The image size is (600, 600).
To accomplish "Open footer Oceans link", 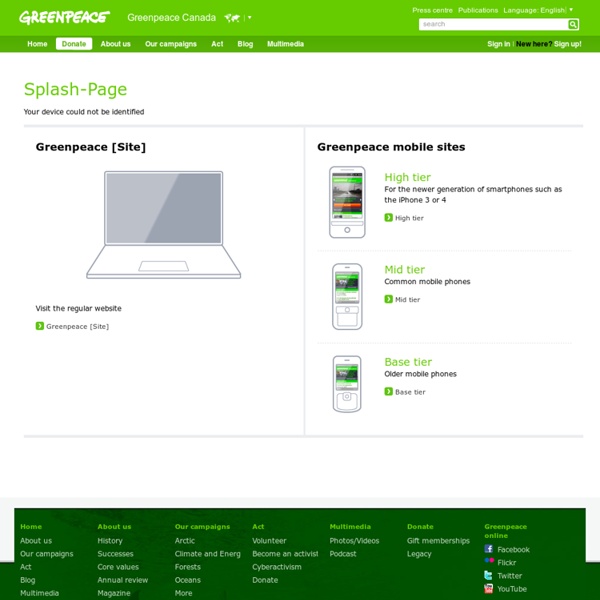I will coord(188,580).
